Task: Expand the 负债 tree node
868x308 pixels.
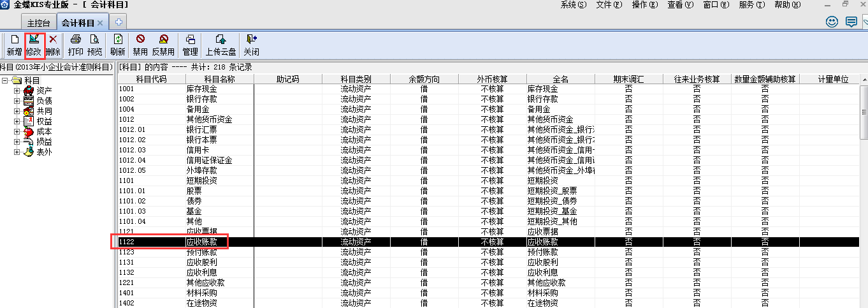Action: [17, 101]
